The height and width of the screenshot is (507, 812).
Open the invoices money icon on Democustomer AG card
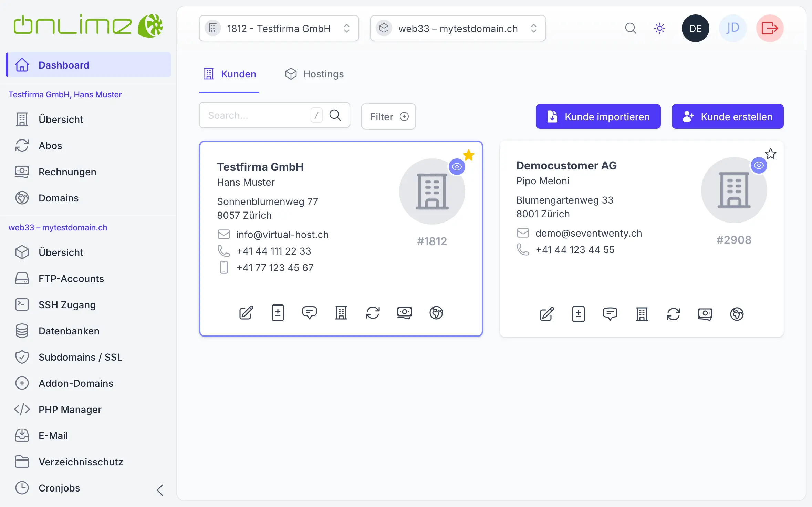(705, 314)
